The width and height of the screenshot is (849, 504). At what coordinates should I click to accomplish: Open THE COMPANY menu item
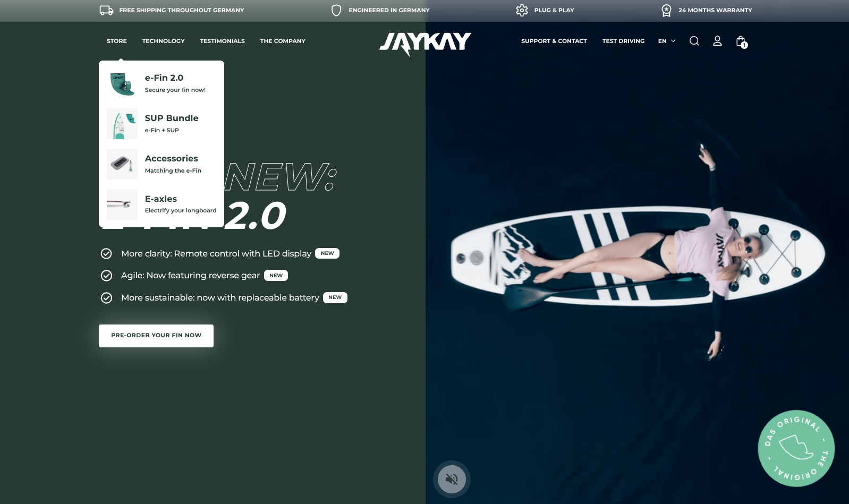[283, 41]
